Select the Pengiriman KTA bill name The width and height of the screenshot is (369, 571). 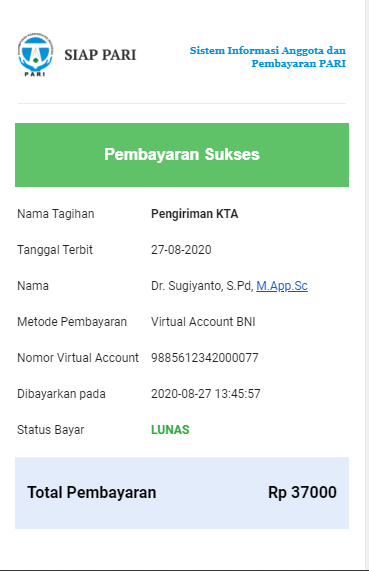(195, 214)
